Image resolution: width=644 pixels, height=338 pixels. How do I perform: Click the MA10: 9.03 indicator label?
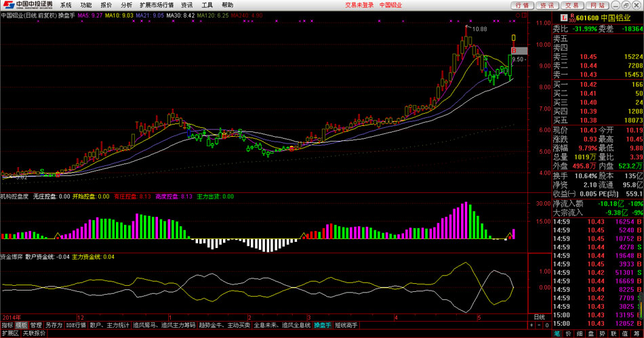pyautogui.click(x=119, y=16)
